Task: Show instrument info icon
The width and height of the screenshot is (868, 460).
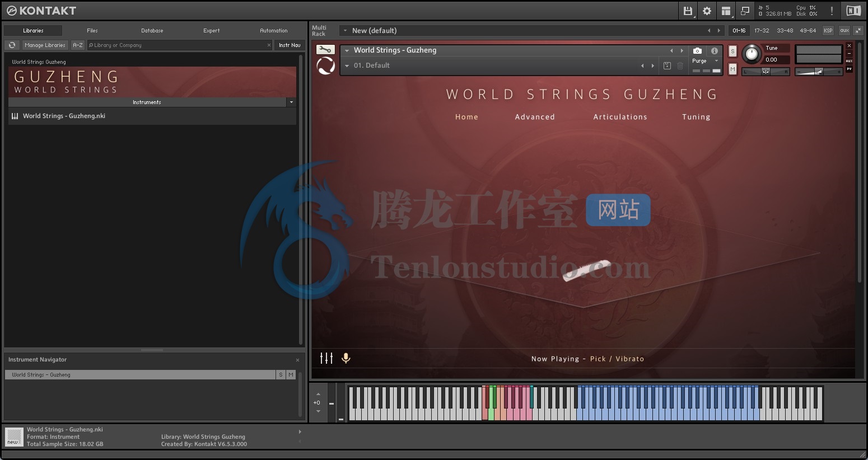Action: (x=714, y=51)
